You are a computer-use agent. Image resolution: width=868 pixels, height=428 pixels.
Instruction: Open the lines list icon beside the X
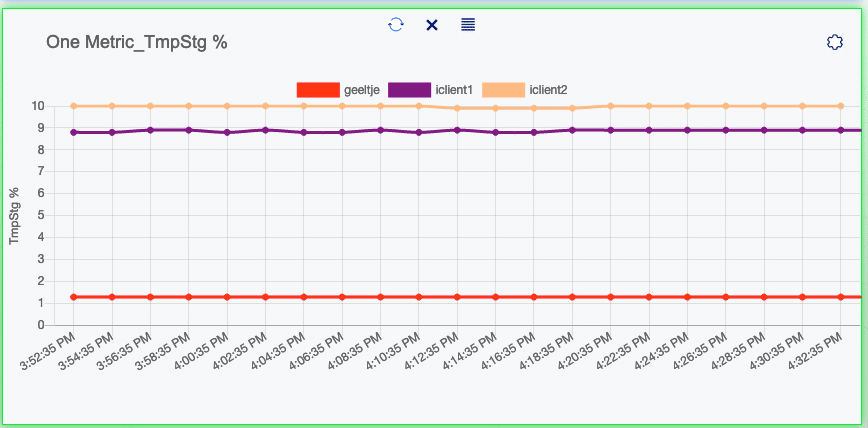468,24
